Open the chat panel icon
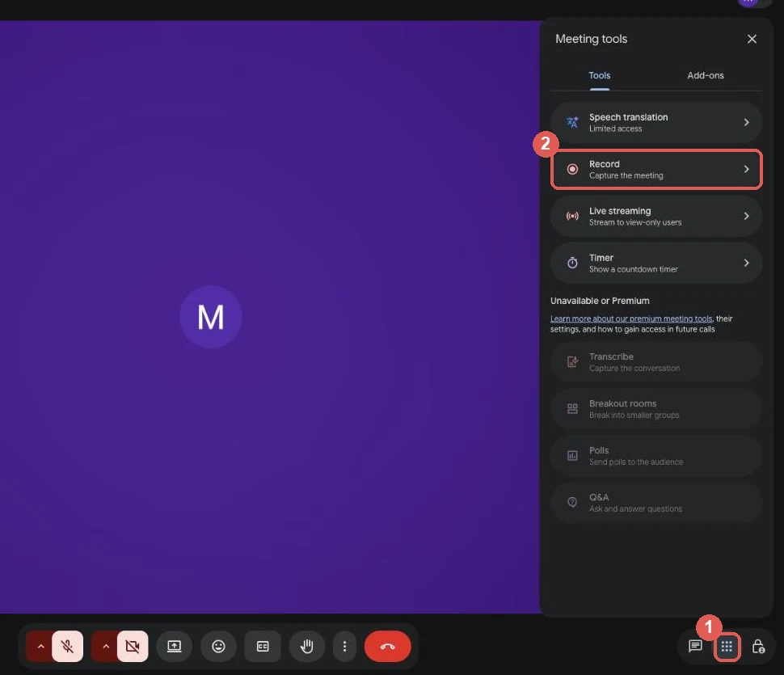Image resolution: width=784 pixels, height=675 pixels. (x=695, y=646)
